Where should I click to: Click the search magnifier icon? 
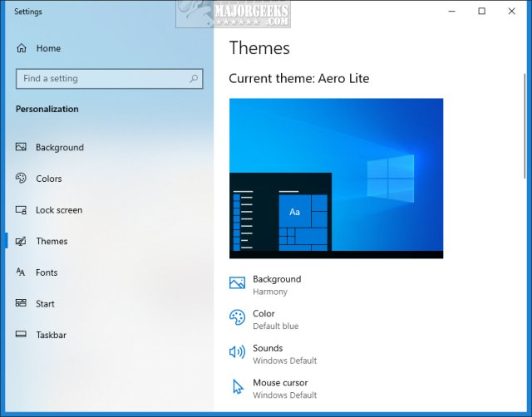[194, 79]
